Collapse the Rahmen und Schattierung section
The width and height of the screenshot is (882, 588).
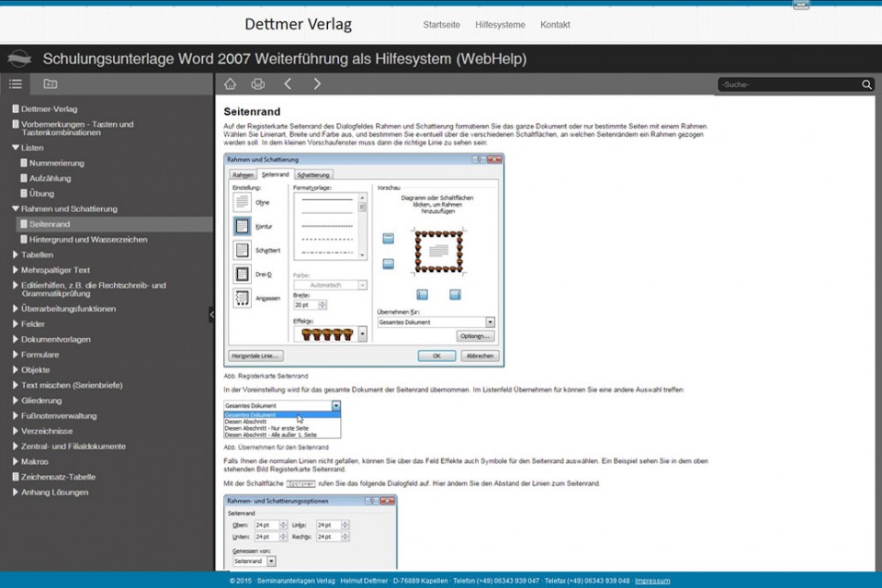[16, 209]
